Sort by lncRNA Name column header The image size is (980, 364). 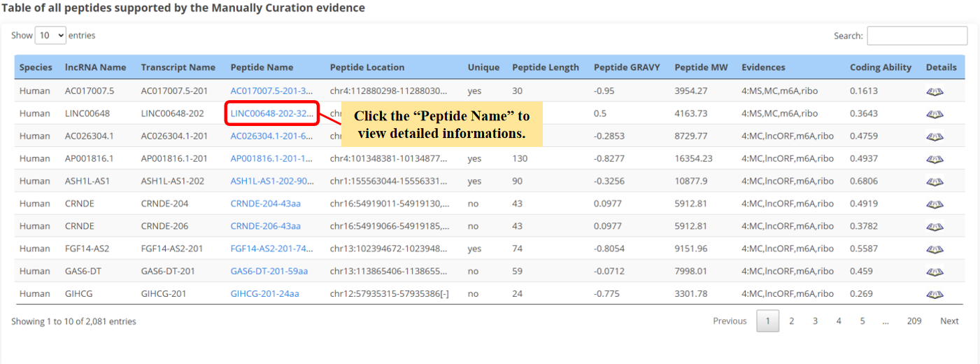tap(96, 68)
